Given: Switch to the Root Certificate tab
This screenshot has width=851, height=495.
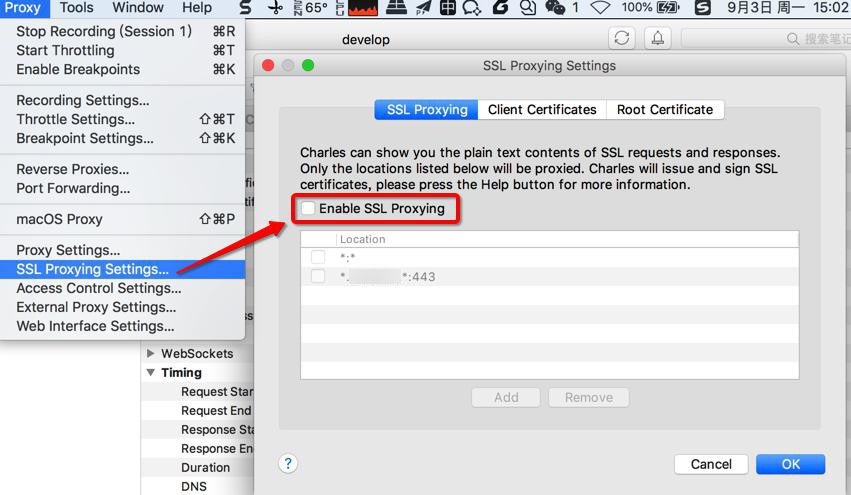Looking at the screenshot, I should tap(665, 110).
